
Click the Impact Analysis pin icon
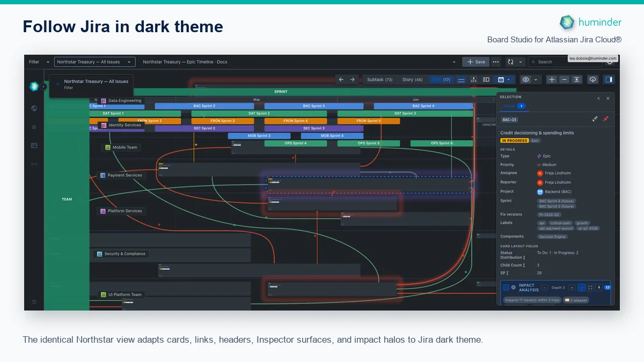[599, 287]
